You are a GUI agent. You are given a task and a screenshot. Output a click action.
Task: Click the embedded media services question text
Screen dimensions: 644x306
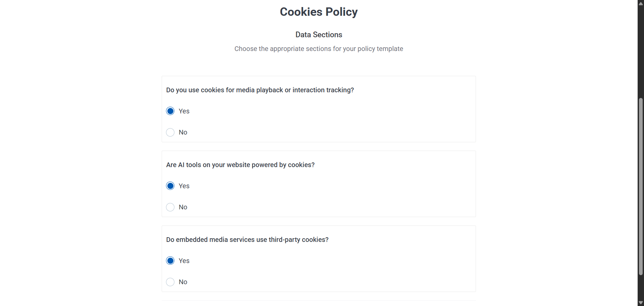(x=247, y=240)
